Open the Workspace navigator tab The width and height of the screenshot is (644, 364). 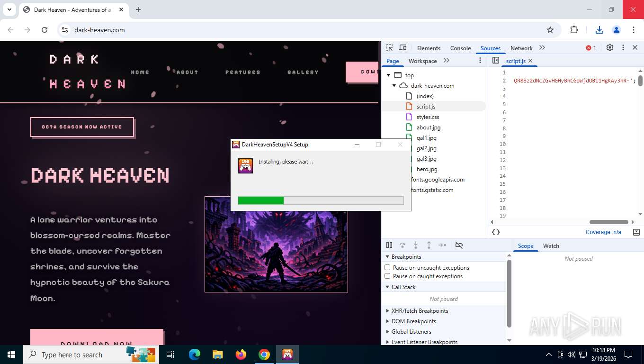[422, 61]
